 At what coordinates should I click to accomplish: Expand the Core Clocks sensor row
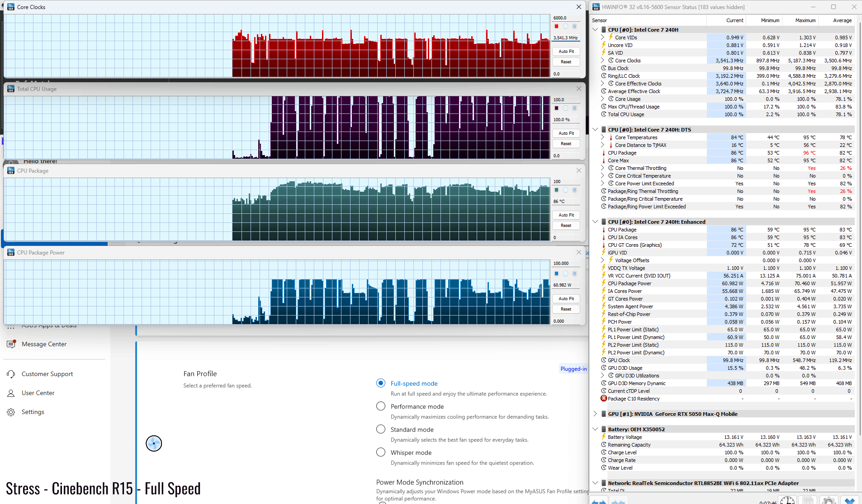(x=602, y=61)
